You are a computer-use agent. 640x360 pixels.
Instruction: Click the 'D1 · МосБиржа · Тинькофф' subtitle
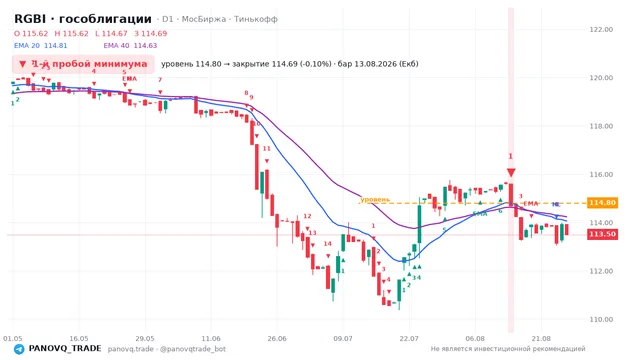[x=219, y=19]
